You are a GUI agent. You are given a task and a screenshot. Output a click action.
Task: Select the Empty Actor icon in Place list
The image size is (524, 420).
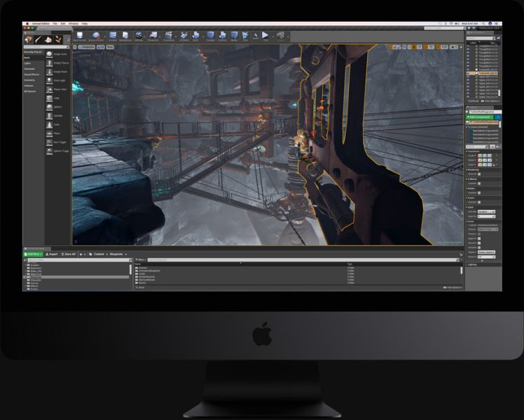[50, 54]
